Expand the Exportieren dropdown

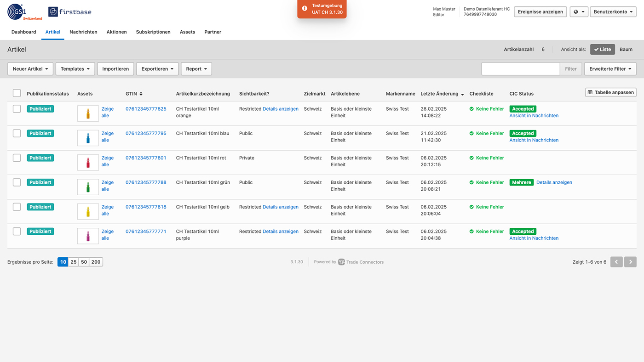click(157, 69)
